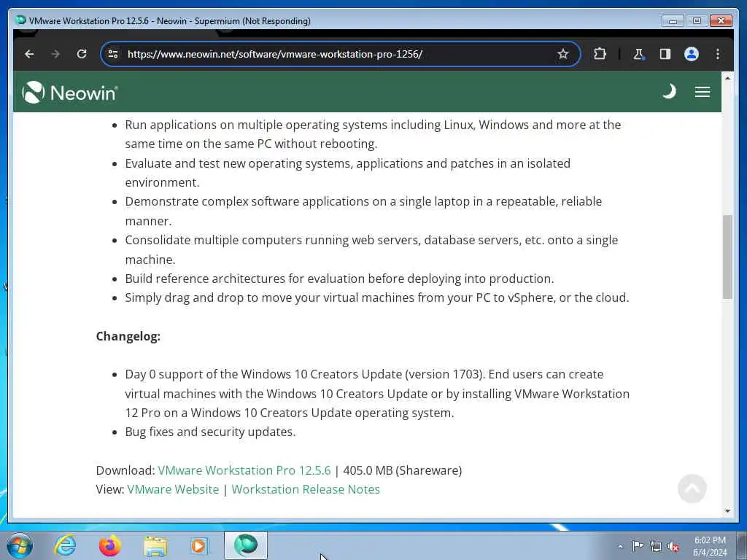Image resolution: width=747 pixels, height=560 pixels.
Task: Open the Windows Start button
Action: tap(20, 545)
